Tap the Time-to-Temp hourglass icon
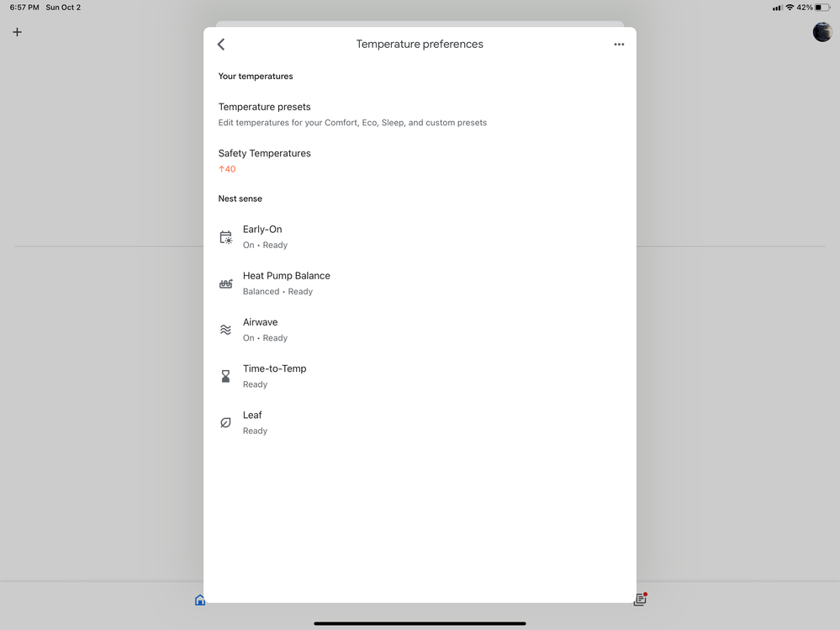 (226, 377)
